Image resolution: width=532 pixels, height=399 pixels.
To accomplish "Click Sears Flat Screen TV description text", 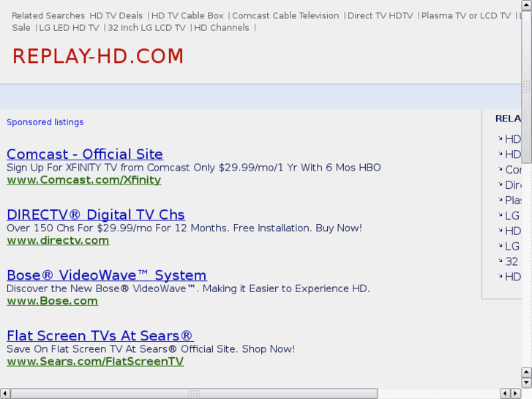I will (151, 348).
